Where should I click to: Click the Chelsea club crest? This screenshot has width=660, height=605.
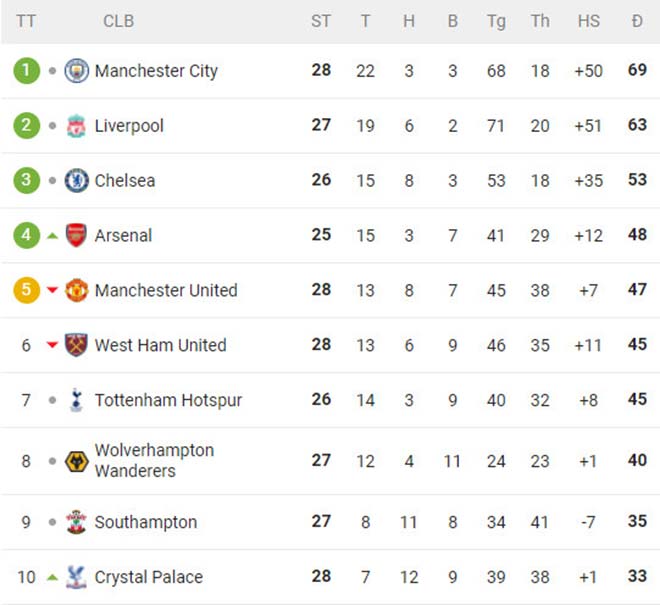click(76, 181)
